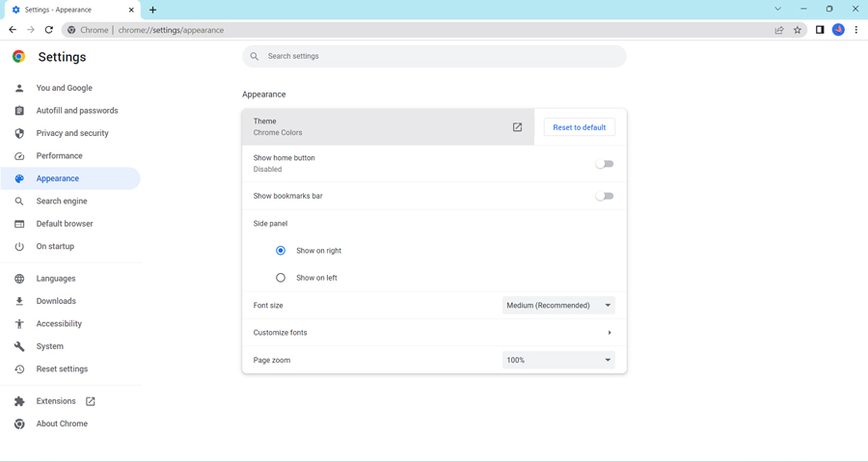Click the Search settings input field
This screenshot has height=462, width=868.
434,56
